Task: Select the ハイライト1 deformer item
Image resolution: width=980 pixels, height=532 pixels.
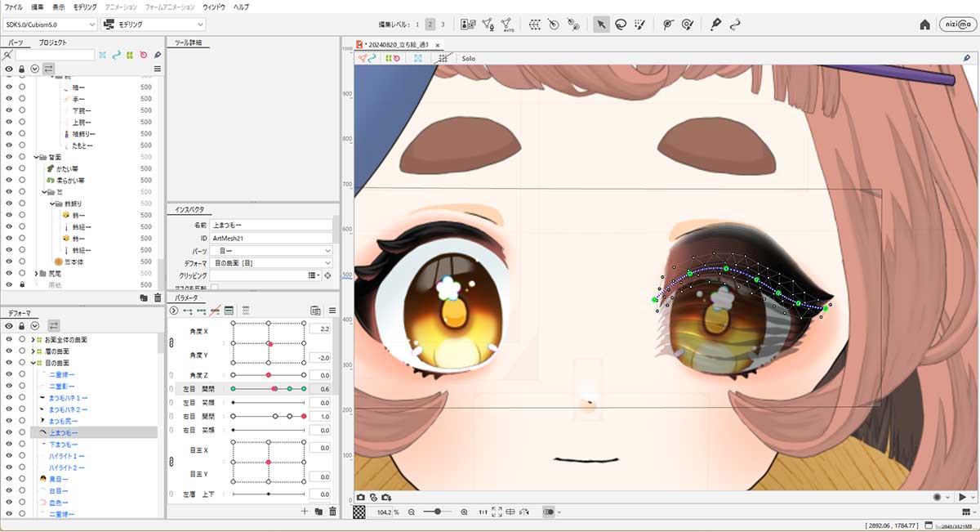Action: [x=67, y=455]
